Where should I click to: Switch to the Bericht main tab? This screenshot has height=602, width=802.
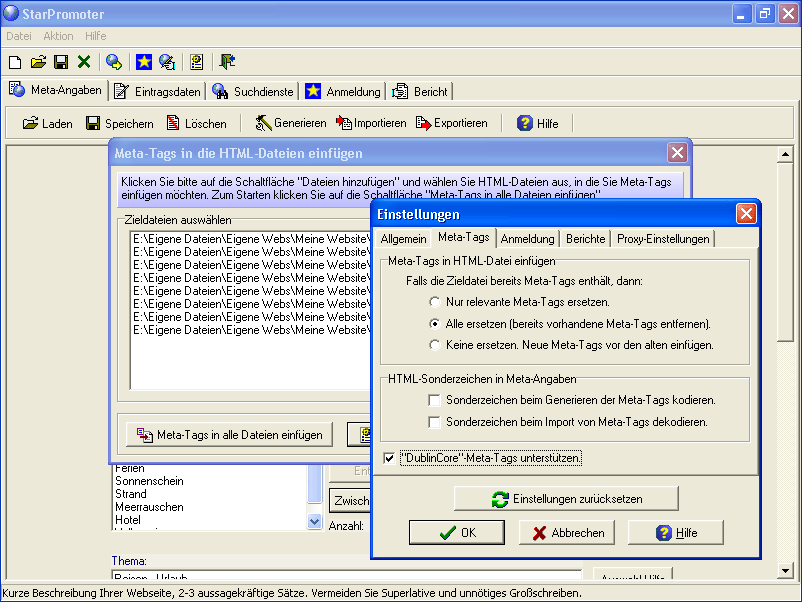tap(420, 92)
